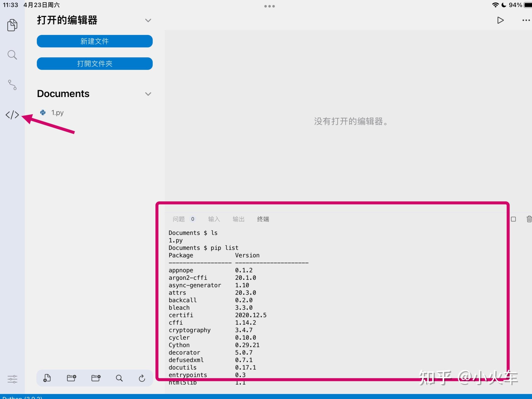
Task: Refresh the file explorer with the reload icon
Action: tap(142, 378)
